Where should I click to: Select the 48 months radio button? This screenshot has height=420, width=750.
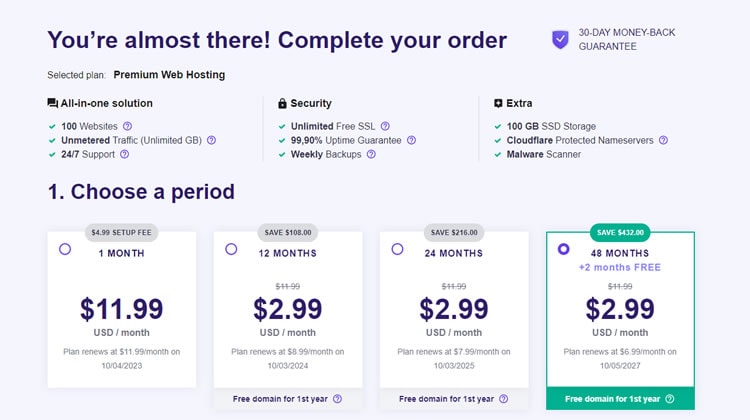[563, 249]
